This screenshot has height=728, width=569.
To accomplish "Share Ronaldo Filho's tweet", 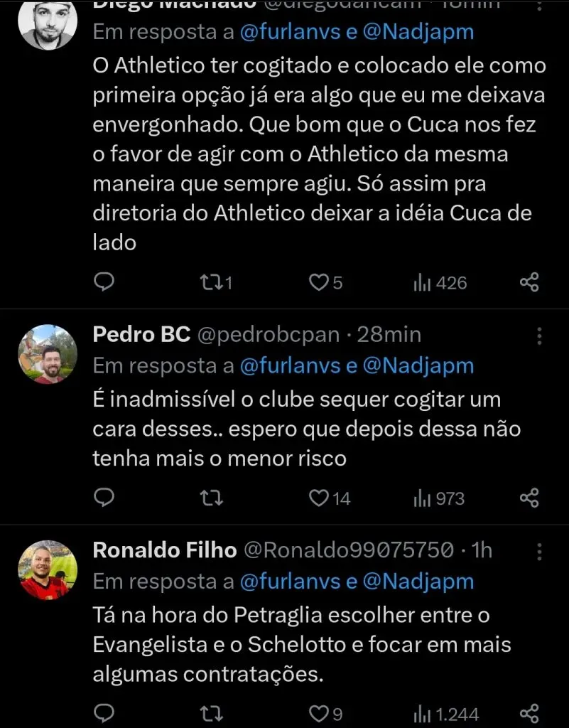I will click(x=529, y=713).
